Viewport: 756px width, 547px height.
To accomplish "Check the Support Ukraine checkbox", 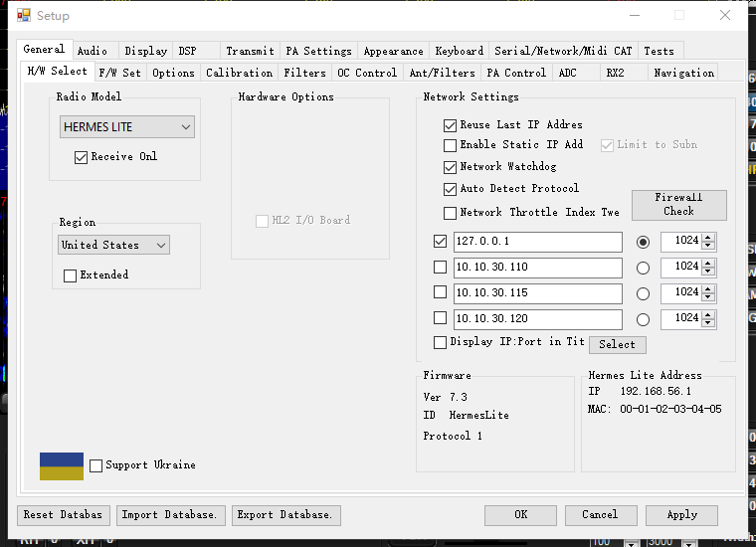I will [x=96, y=465].
